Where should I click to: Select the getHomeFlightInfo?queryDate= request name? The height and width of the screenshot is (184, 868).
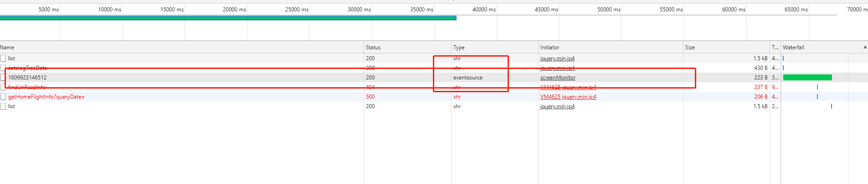46,97
